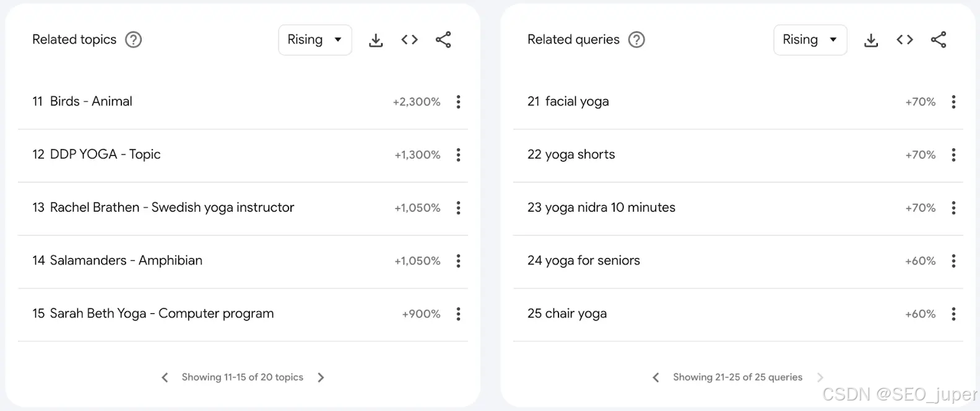
Task: Download the Related queries data
Action: tap(871, 40)
